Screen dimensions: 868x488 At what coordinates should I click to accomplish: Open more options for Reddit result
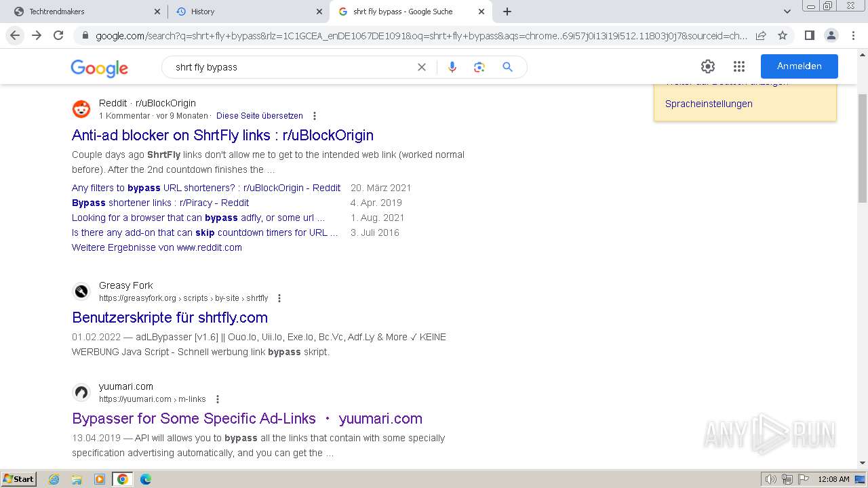314,116
